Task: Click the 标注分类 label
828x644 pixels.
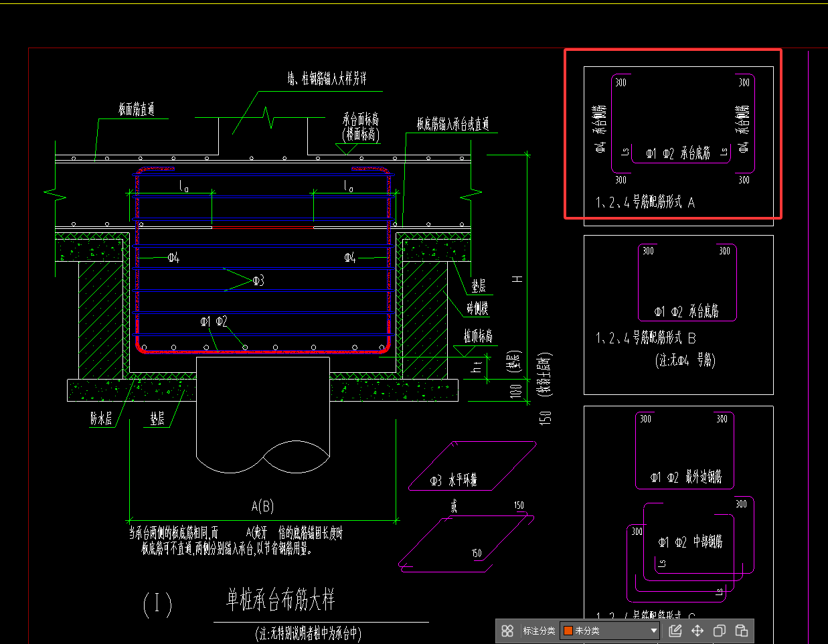Action: pos(539,631)
